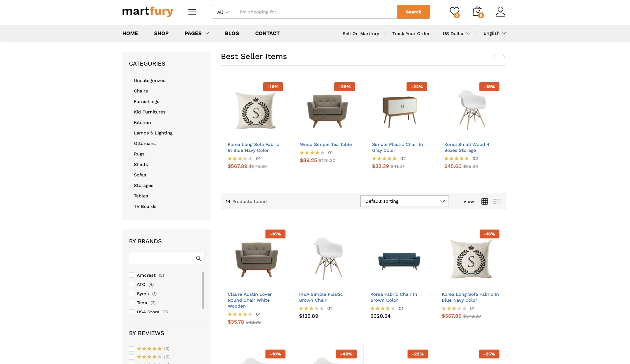Click the user account icon
This screenshot has width=630, height=364.
pyautogui.click(x=500, y=12)
